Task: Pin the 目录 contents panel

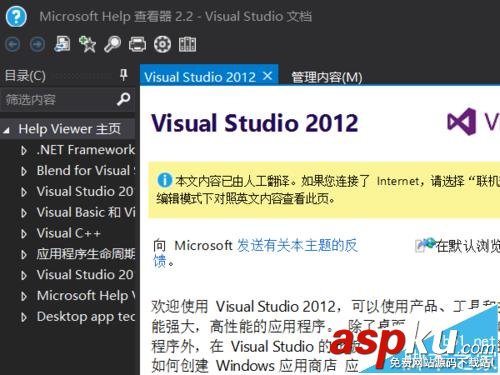Action: pos(124,75)
